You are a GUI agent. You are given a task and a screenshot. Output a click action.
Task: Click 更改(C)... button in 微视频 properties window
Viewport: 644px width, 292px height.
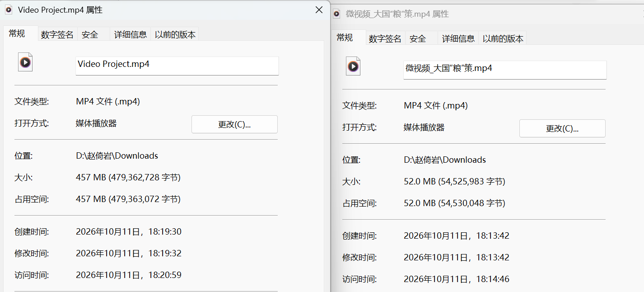[x=562, y=128]
